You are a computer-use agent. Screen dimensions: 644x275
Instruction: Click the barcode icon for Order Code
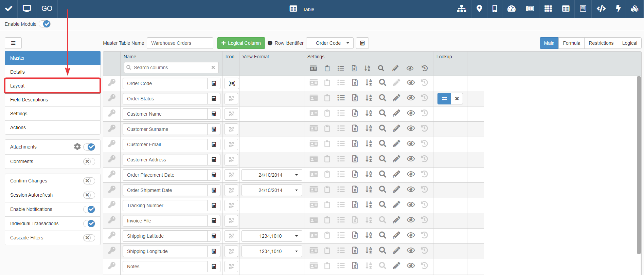point(232,83)
